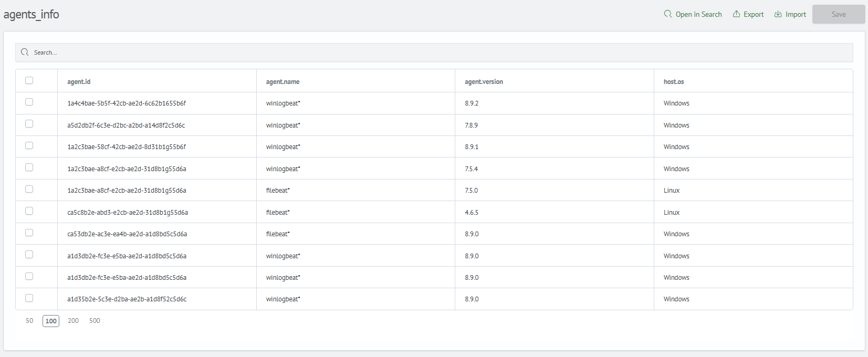Select ID a5d2db2f-6c3e-d2bc-a2bd-a14d8f2c5d6c
Screen dimensions: 868x357
tap(126, 125)
